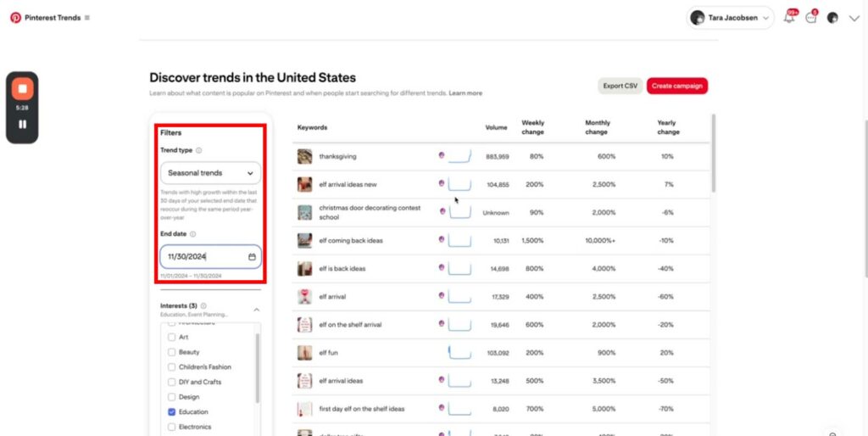Click the 10,000%+ monthly change value

pos(600,241)
